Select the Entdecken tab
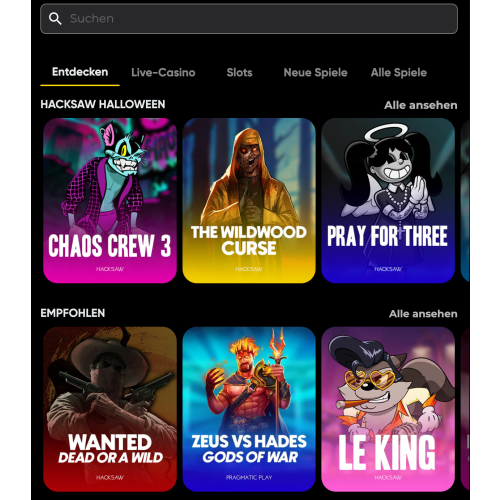 pos(80,72)
